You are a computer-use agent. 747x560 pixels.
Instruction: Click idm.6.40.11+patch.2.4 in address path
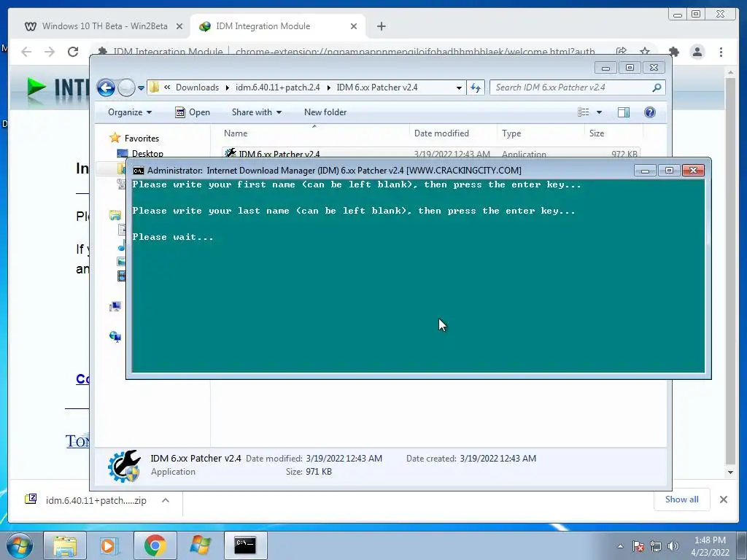coord(277,87)
